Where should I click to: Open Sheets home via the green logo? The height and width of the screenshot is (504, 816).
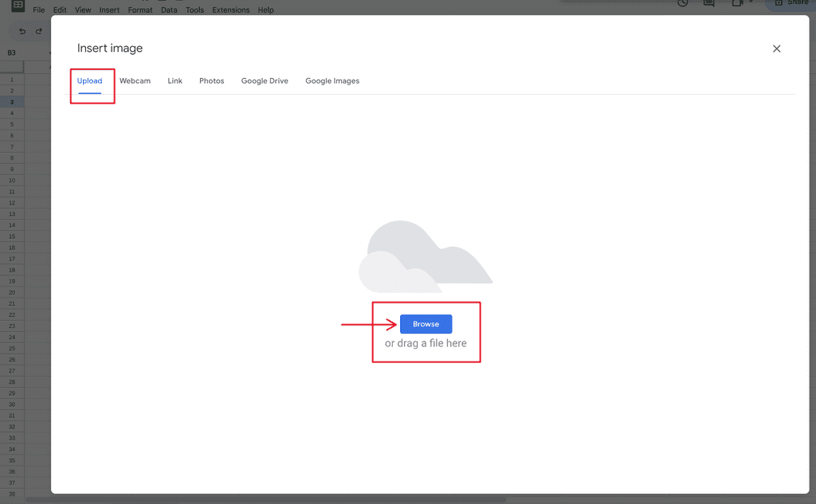tap(18, 6)
